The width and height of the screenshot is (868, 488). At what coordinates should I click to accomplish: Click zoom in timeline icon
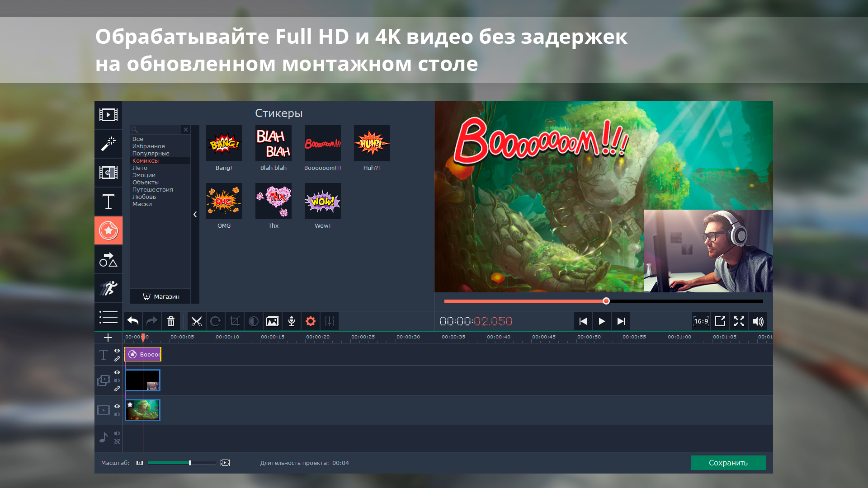(x=225, y=463)
